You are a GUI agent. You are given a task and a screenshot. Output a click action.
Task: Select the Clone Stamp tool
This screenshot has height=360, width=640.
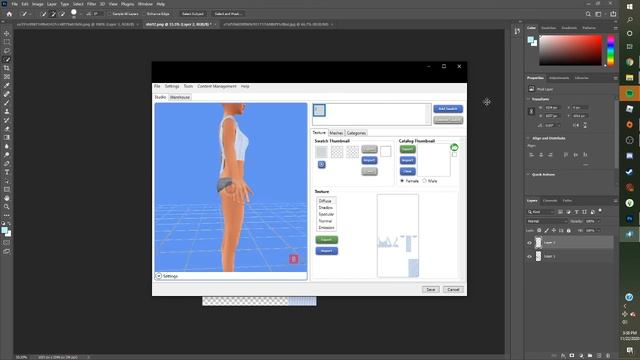[7, 111]
